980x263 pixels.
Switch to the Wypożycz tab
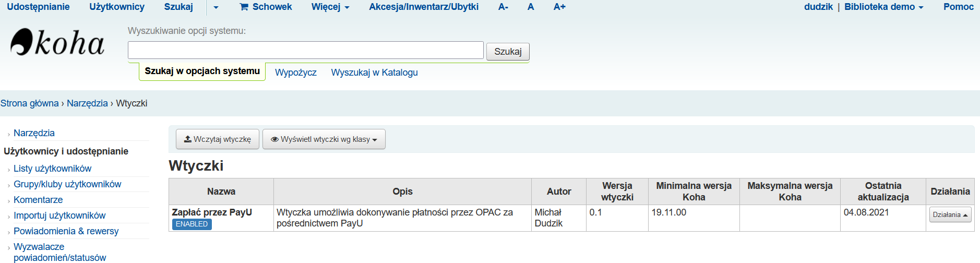coord(295,73)
